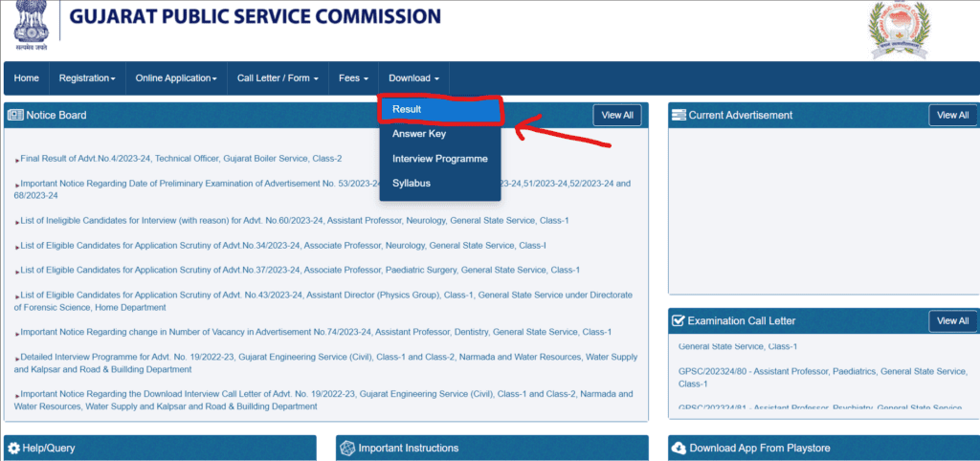Select Result from Download menu

[x=440, y=109]
